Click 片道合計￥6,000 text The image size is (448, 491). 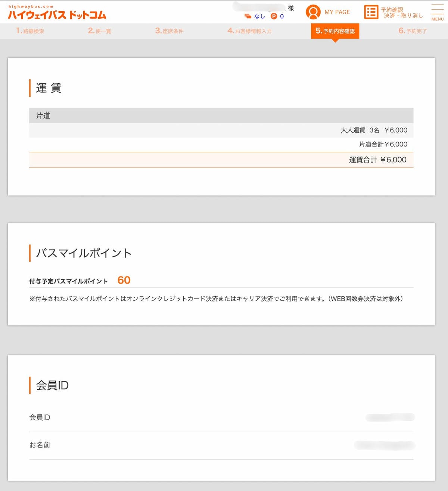[383, 144]
